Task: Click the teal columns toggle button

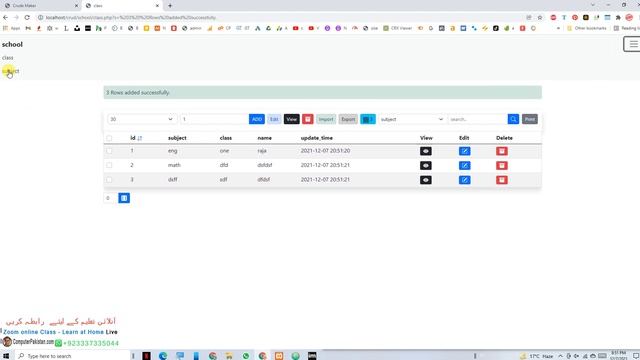Action: point(368,119)
